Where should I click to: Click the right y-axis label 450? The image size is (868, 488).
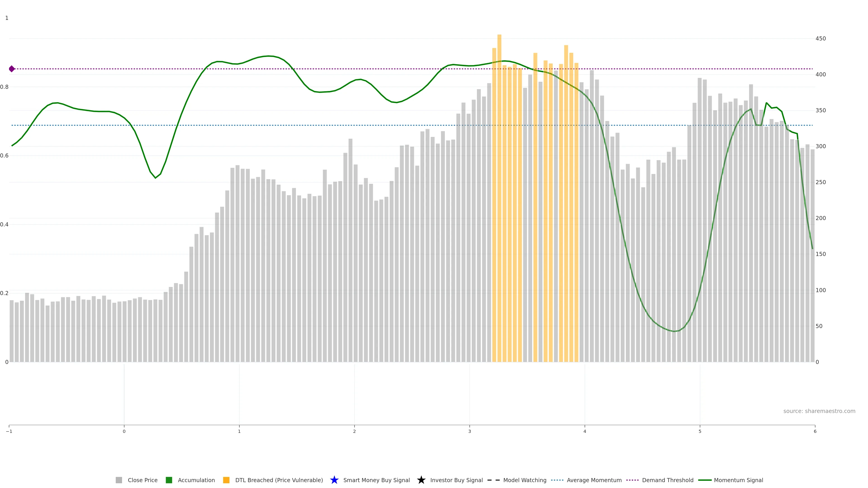[821, 38]
